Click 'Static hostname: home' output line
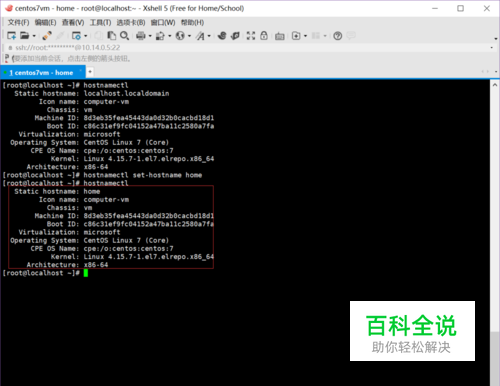Screen dimensions: 500x386 click(57, 191)
